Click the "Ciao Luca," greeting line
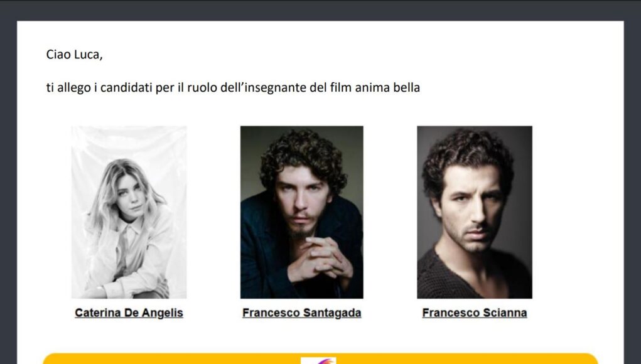Viewport: 641px width, 364px height. [74, 55]
